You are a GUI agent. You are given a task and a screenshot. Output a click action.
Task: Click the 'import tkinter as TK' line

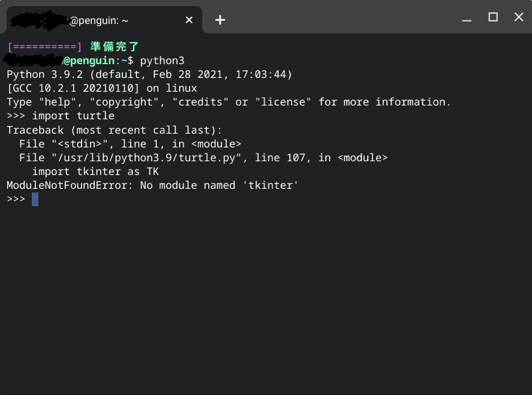95,171
